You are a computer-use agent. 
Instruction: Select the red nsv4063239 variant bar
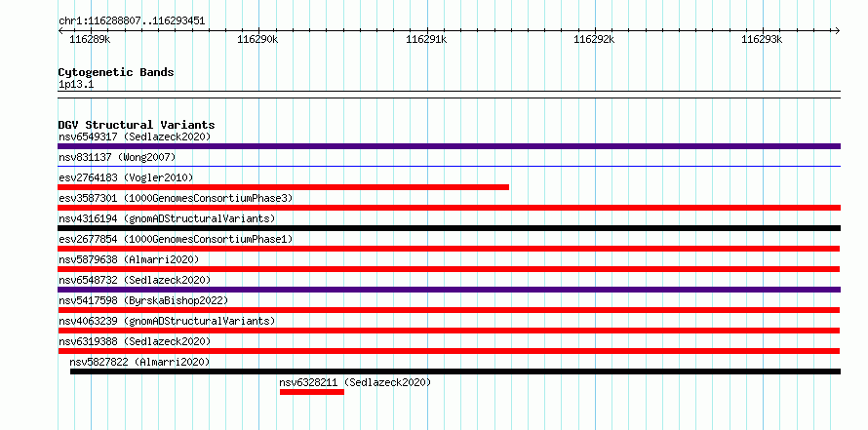pos(449,331)
